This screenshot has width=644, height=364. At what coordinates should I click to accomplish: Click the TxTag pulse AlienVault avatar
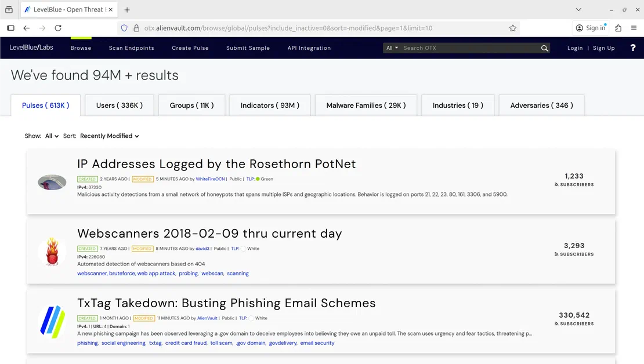(x=52, y=321)
